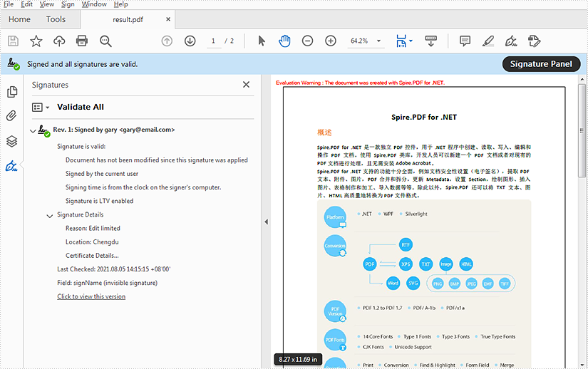Open the Sign menu
Screen dimensions: 588x369
(68, 4)
